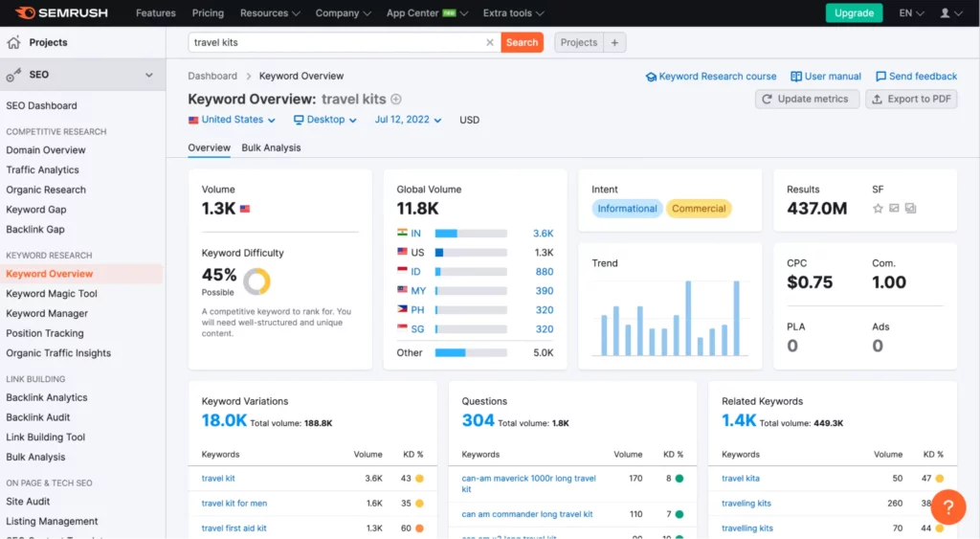980x539 pixels.
Task: Open Keyword Magic Tool in sidebar
Action: click(52, 294)
